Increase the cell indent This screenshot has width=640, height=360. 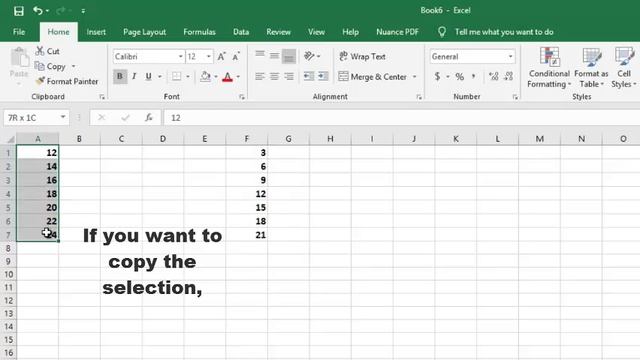tap(323, 76)
